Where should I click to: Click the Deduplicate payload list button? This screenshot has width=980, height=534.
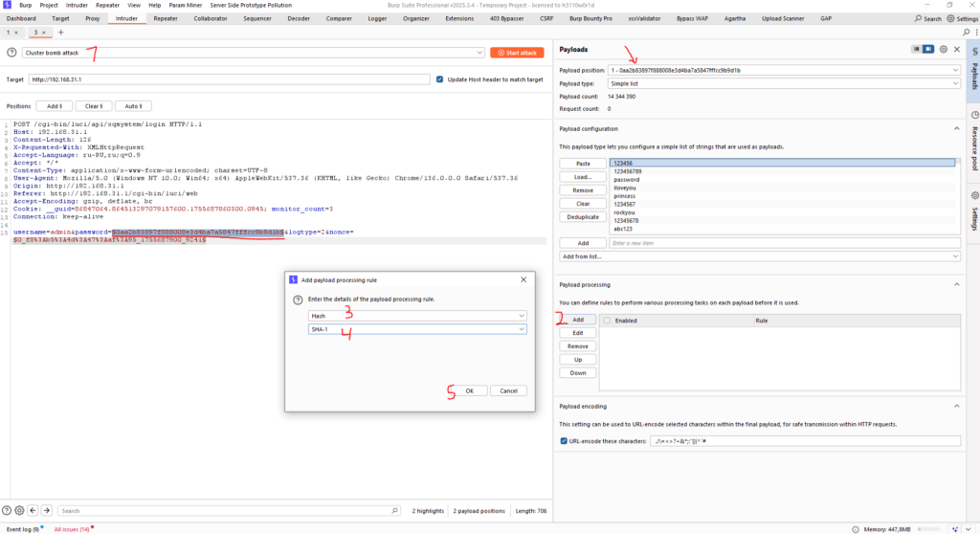pos(583,217)
